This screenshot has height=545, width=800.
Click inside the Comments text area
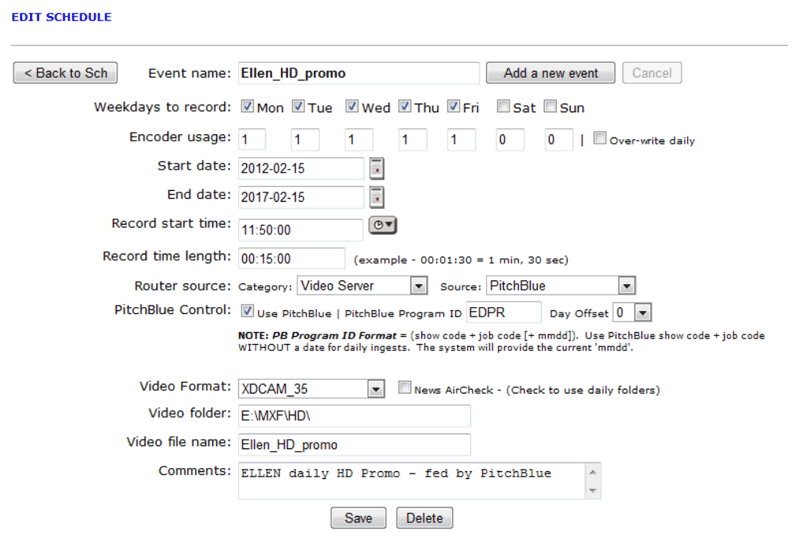[x=412, y=481]
